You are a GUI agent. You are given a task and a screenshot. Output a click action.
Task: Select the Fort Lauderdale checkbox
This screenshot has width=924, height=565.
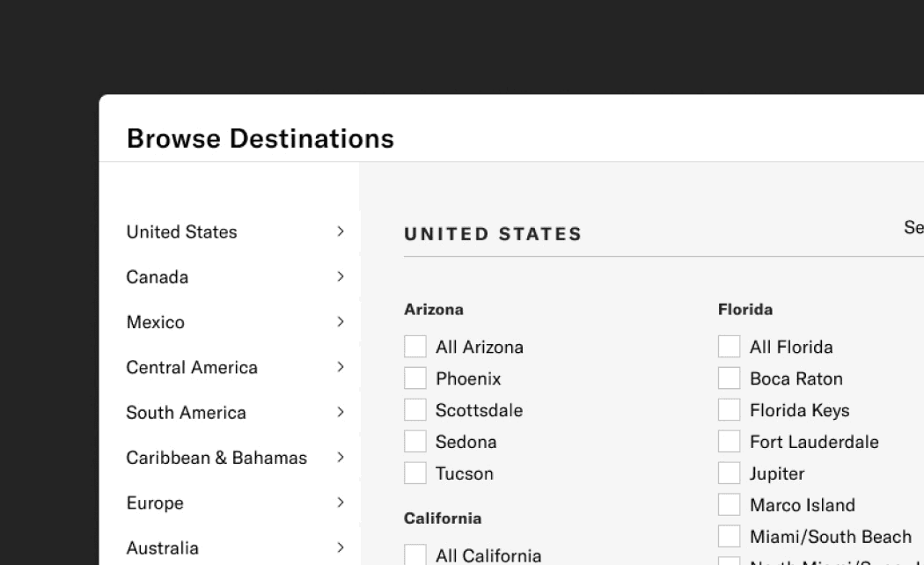(x=730, y=442)
